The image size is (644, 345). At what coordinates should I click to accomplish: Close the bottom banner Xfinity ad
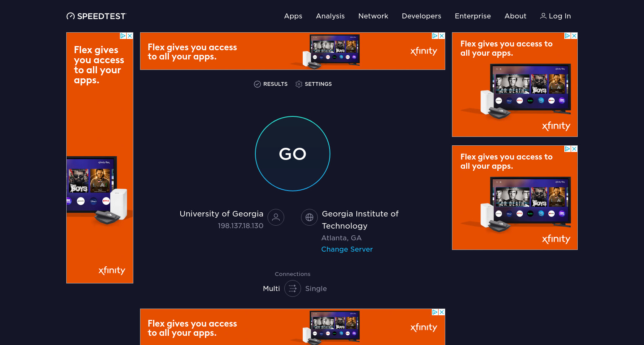coord(442,312)
